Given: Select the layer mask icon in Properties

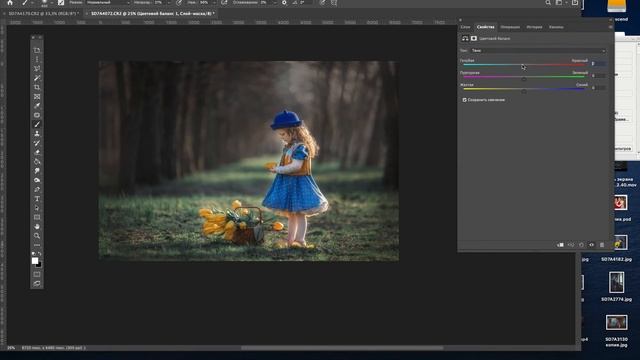Looking at the screenshot, I should pos(473,38).
